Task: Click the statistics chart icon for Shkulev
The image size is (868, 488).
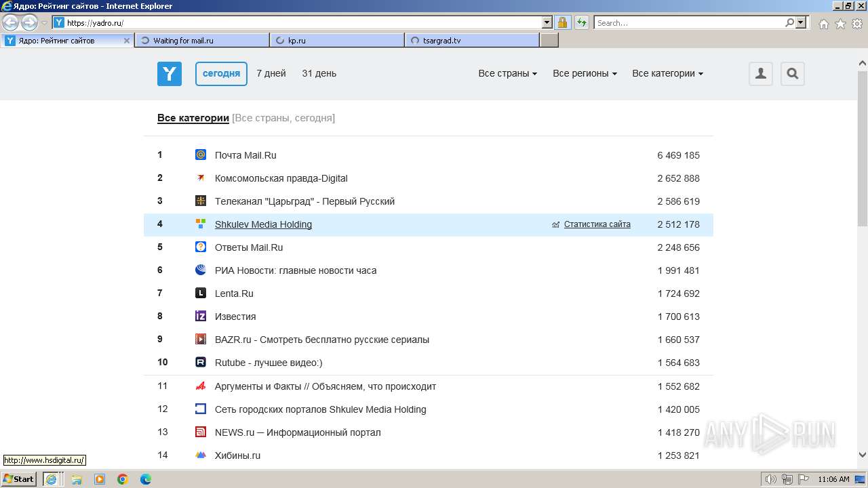Action: tap(556, 224)
